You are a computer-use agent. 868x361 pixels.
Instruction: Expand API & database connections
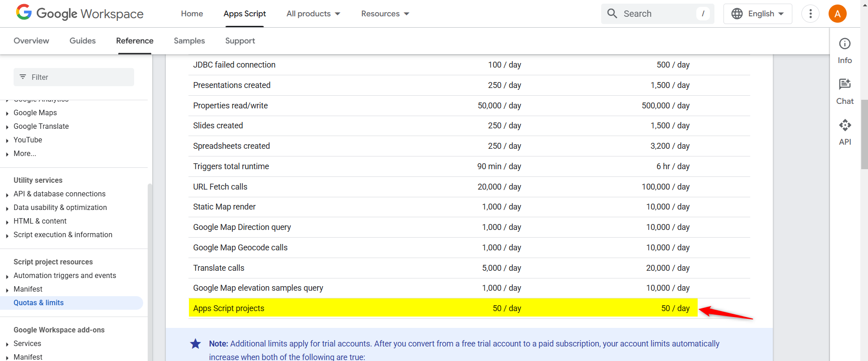(x=7, y=195)
